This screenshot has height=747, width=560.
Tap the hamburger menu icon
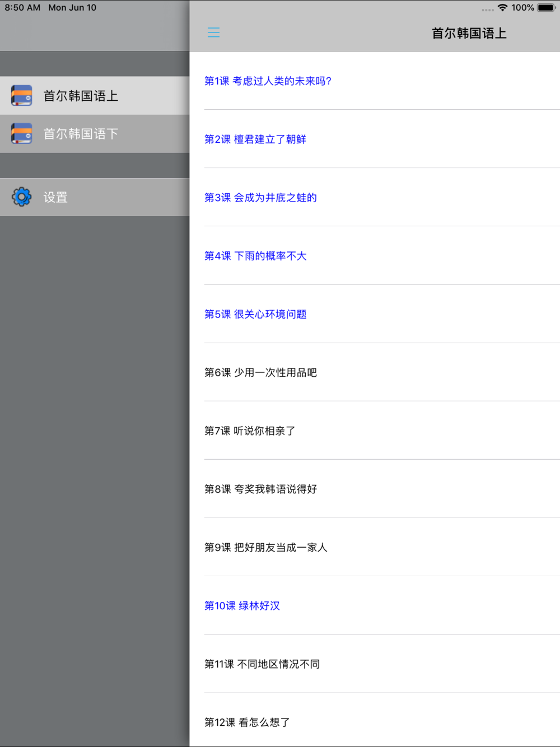pos(213,32)
